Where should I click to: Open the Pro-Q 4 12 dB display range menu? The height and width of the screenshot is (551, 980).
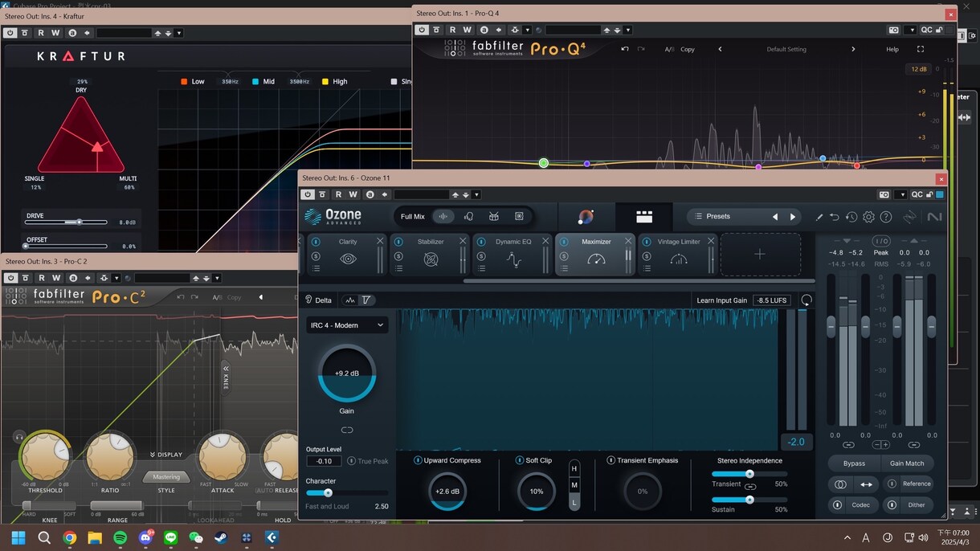tap(918, 69)
